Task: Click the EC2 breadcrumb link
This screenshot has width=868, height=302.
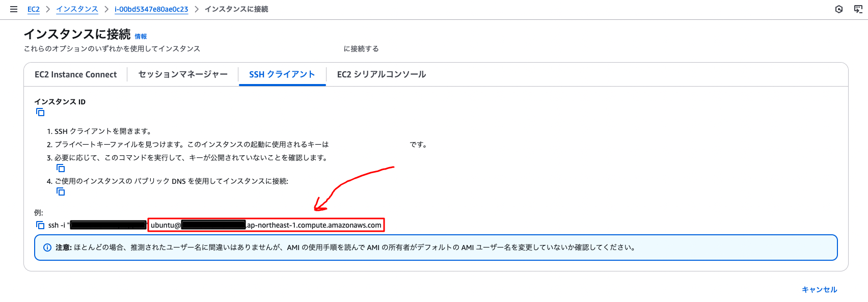Action: pyautogui.click(x=34, y=9)
